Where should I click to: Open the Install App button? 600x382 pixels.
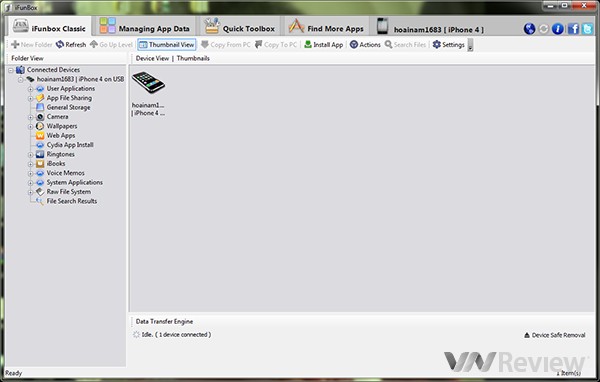[x=324, y=45]
